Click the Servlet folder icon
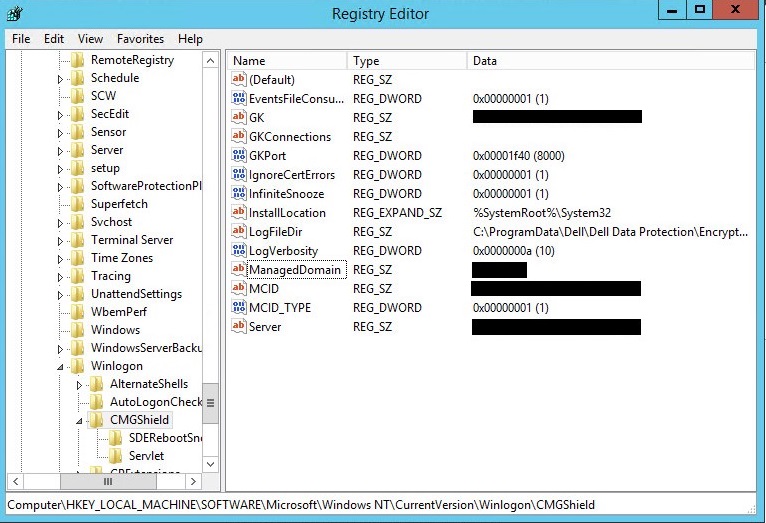Screen dimensions: 766x523 pyautogui.click(x=115, y=456)
